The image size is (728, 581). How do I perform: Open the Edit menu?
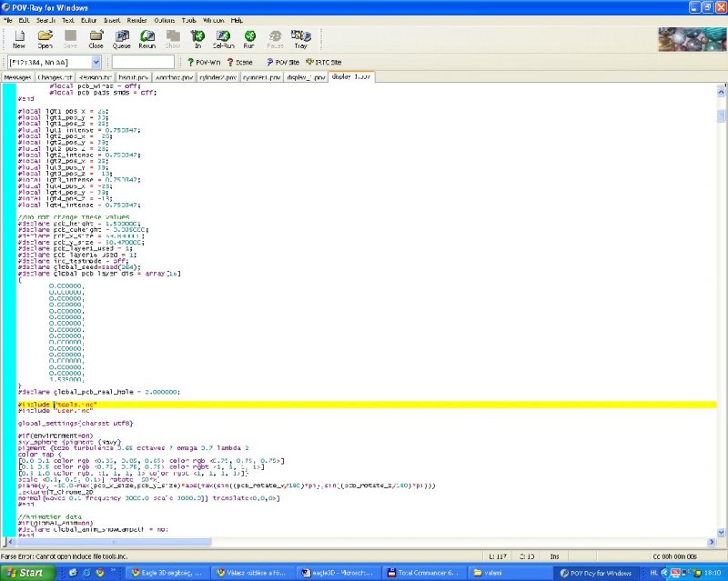(x=24, y=20)
